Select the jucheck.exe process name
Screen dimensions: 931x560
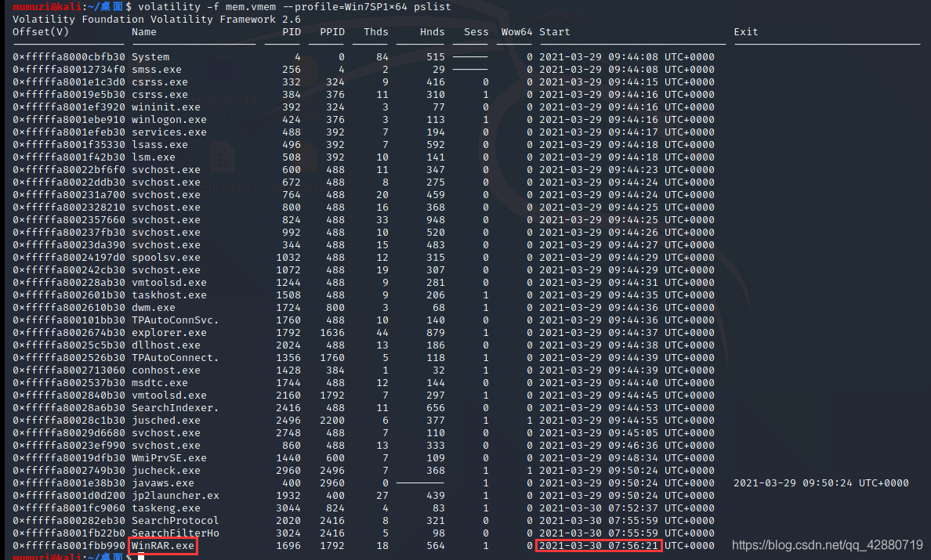pos(166,471)
